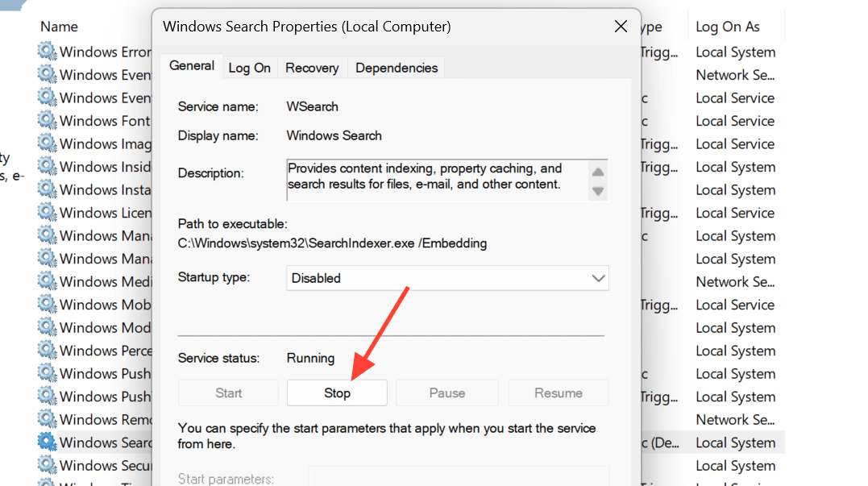Click the Windows Search display name value

(334, 135)
